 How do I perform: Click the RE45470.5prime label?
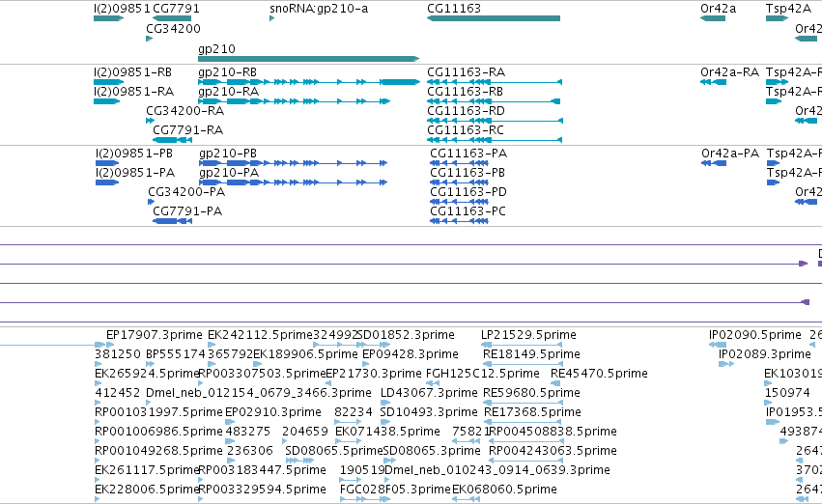[599, 374]
